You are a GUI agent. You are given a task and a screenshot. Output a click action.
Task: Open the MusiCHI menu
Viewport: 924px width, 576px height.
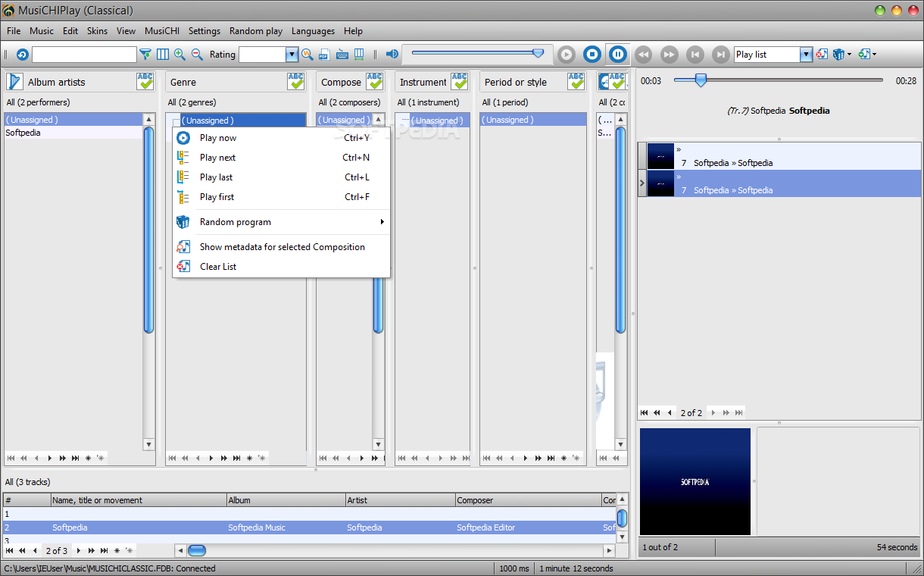tap(162, 31)
